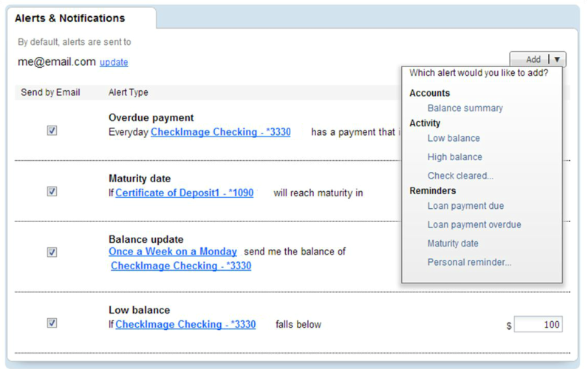Open CheckImage Checking link under Overdue payment

(x=220, y=132)
